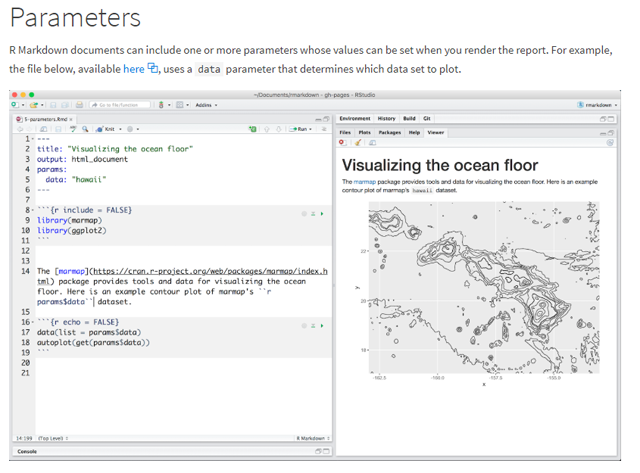Switch to the Help tab
The height and width of the screenshot is (473, 640).
click(414, 133)
